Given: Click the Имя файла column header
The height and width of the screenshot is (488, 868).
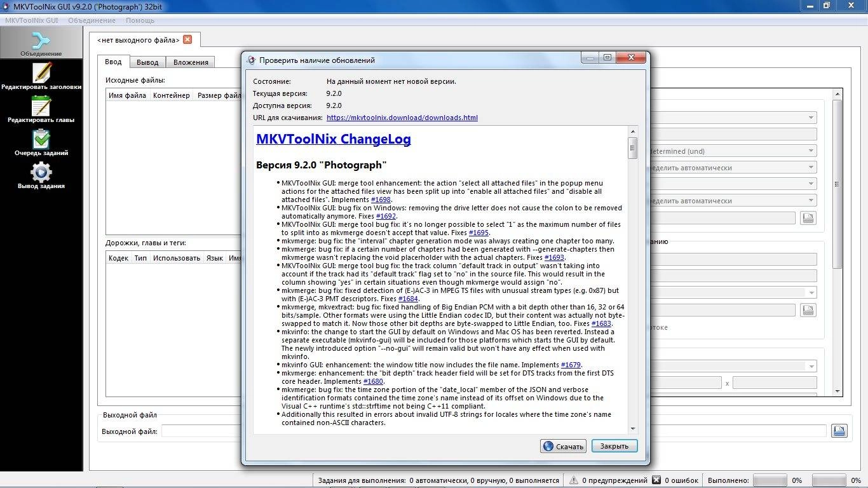Looking at the screenshot, I should pyautogui.click(x=127, y=95).
